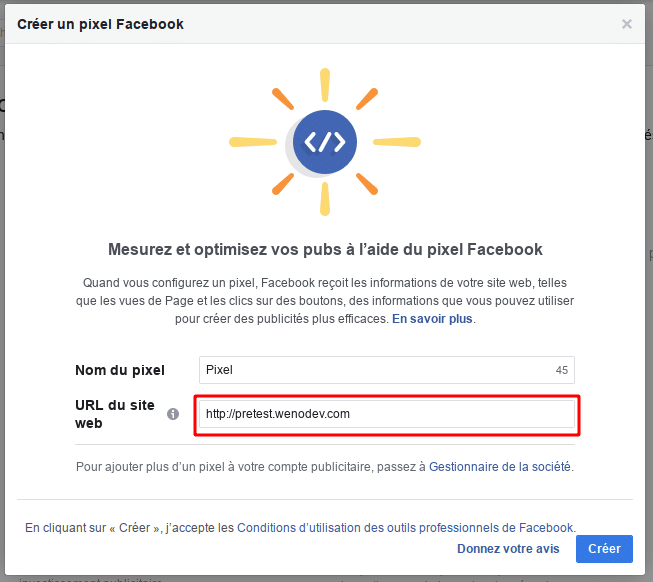The height and width of the screenshot is (582, 653).
Task: Click the URL du site web label
Action: pos(115,414)
